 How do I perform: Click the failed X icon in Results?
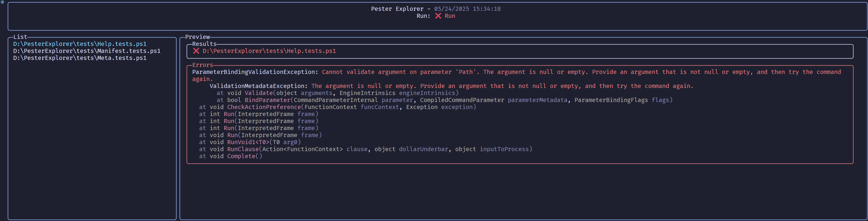tap(196, 51)
